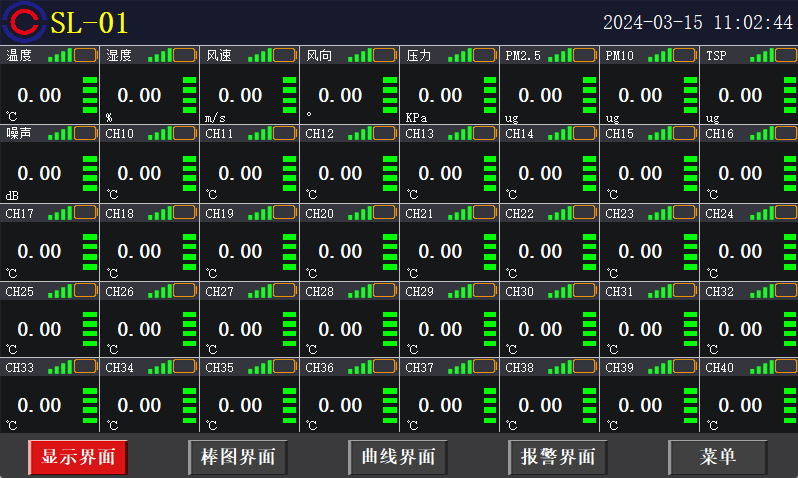This screenshot has height=478, width=798.
Task: Click battery icon in CH36 tile
Action: click(x=385, y=367)
